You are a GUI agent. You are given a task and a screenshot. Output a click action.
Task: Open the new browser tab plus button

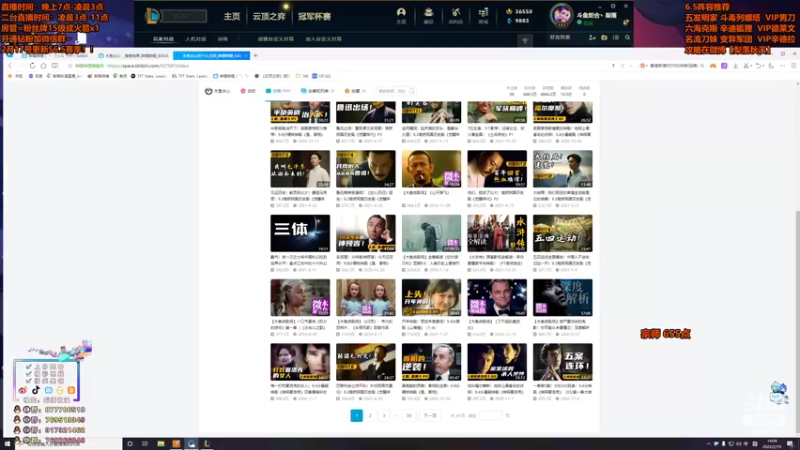tap(255, 55)
